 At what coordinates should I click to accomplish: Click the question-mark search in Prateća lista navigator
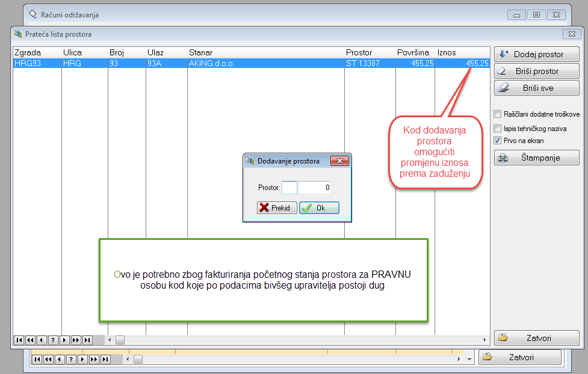53,340
